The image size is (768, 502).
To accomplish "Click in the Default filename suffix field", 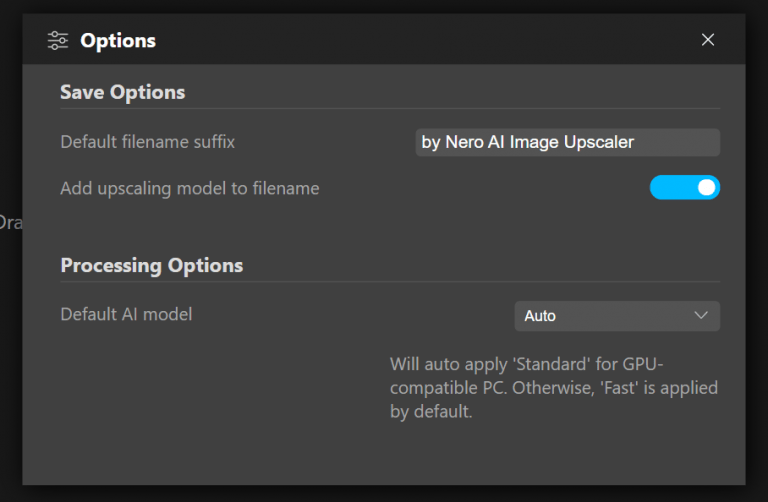I will point(567,142).
